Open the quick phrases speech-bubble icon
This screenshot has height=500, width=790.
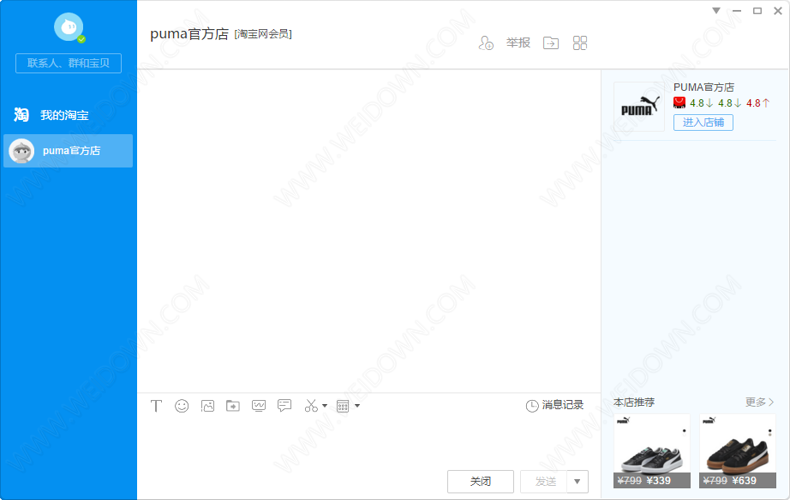(285, 406)
